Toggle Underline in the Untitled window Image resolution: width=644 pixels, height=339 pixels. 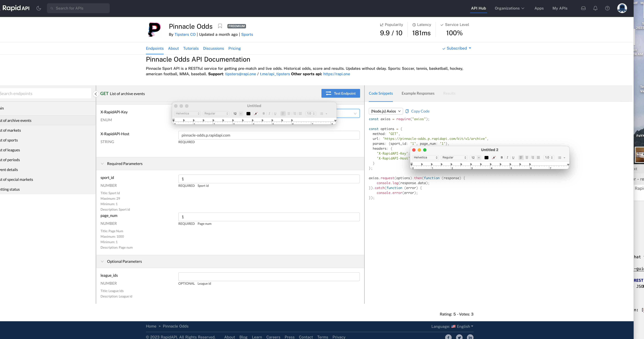point(275,114)
